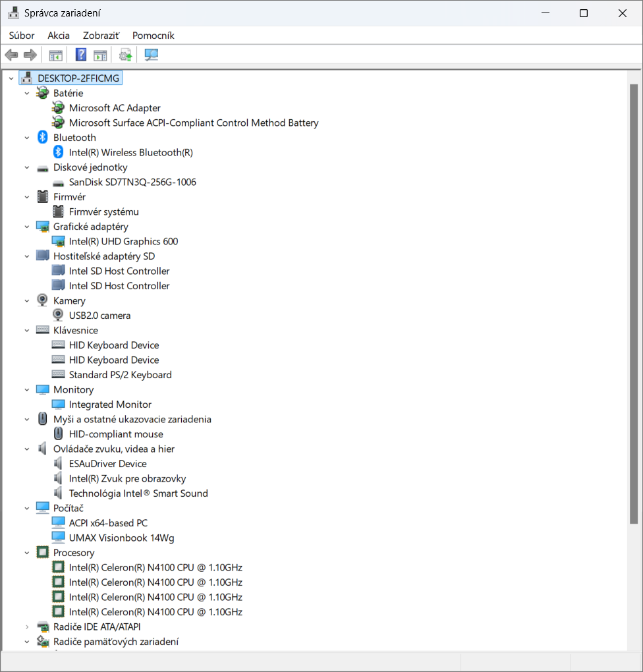
Task: Expand the Radiče IDE ATA/ATAPI category
Action: 27,627
